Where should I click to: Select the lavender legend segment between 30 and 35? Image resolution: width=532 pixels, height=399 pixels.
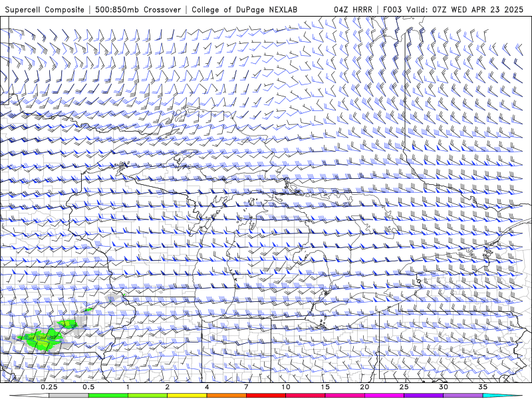click(x=463, y=396)
